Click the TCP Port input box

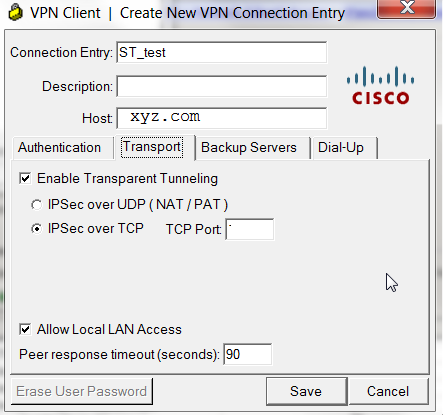[x=250, y=229]
